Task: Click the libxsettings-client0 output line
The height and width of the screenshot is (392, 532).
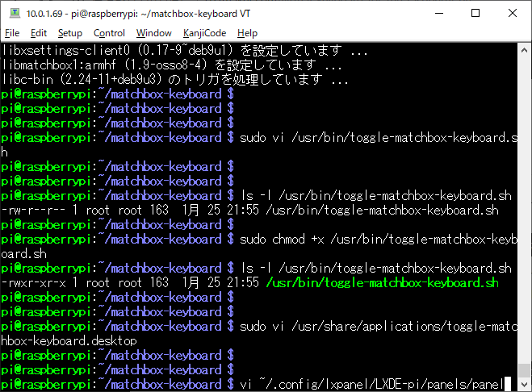Action: pos(185,51)
